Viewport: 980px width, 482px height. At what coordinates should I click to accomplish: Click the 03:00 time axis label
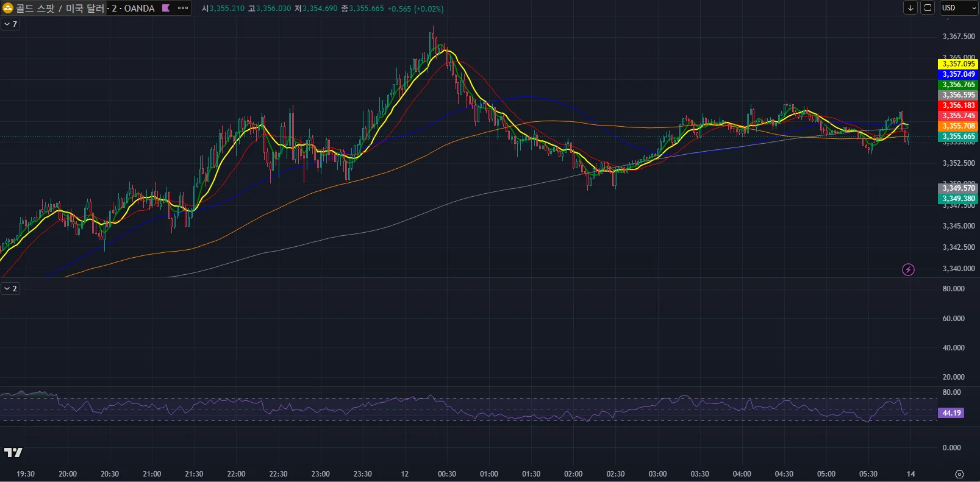point(657,474)
